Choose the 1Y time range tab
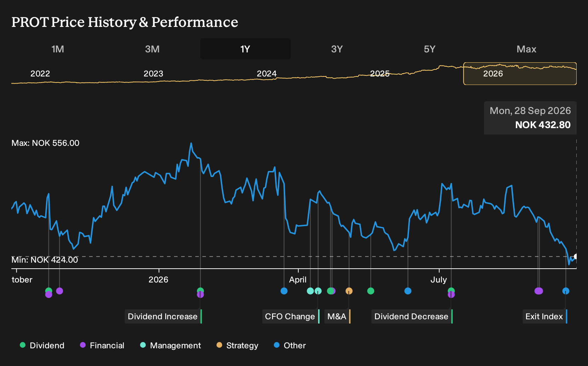588x366 pixels. click(x=245, y=49)
